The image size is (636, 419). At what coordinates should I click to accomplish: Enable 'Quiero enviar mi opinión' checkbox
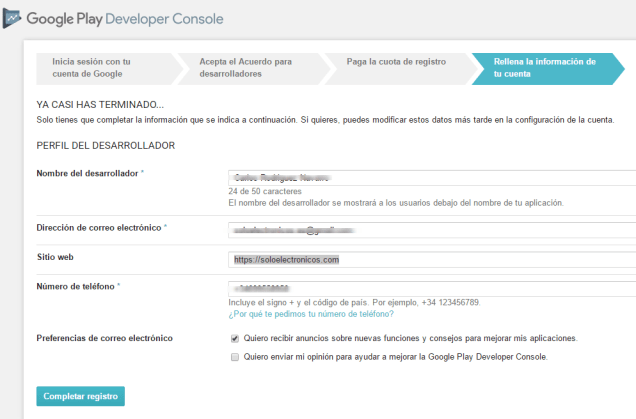[234, 356]
